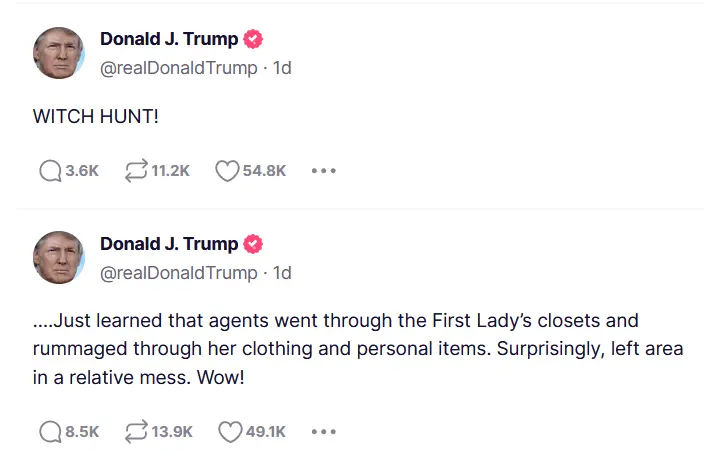Open the WITCH HUNT! post text
This screenshot has height=459, width=704.
coord(96,117)
